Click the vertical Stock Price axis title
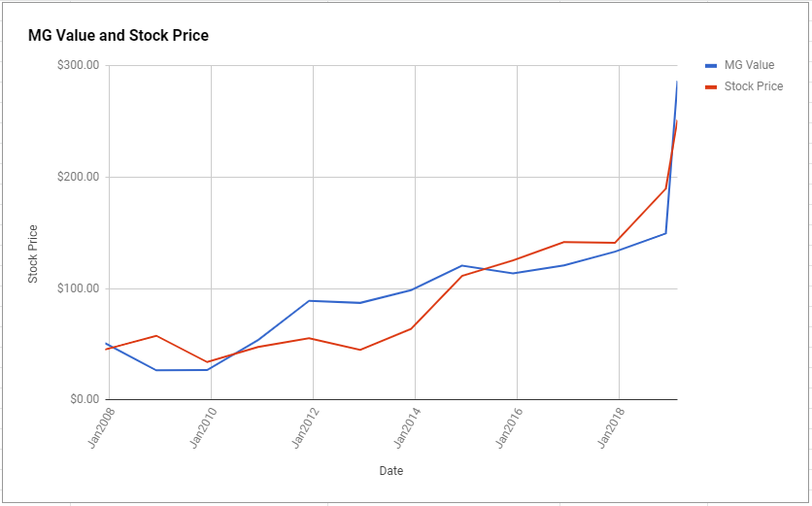The width and height of the screenshot is (812, 506). click(33, 253)
